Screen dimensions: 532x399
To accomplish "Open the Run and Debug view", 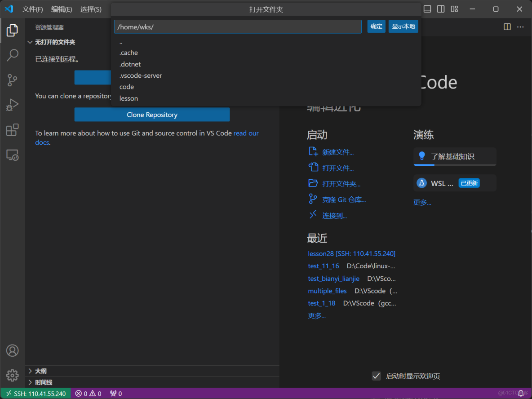I will (12, 104).
